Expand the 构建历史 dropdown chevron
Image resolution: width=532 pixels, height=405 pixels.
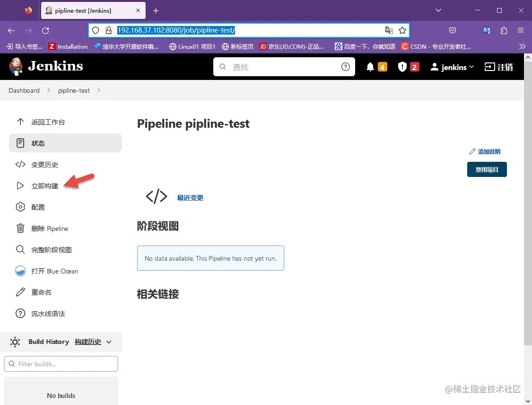tap(109, 342)
